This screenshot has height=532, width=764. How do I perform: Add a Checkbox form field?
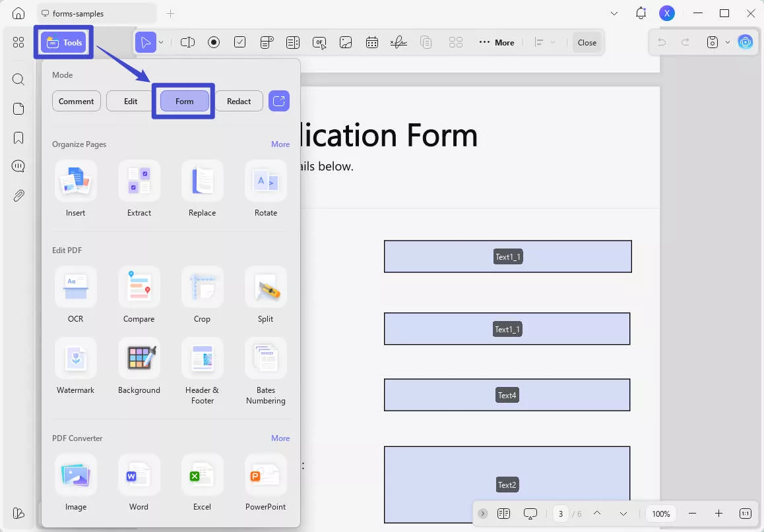coord(240,42)
